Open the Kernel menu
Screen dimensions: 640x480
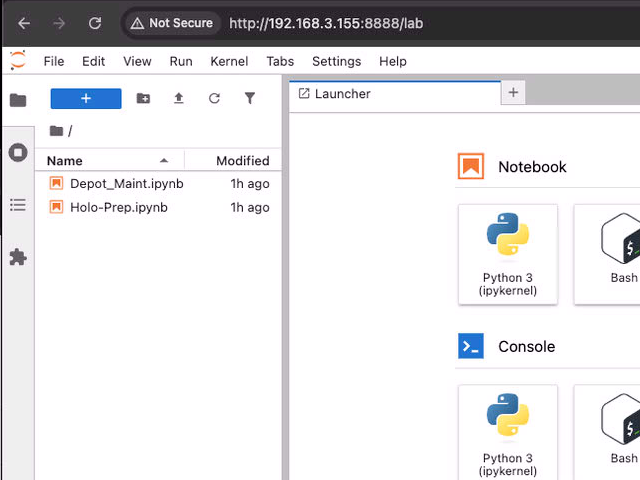pyautogui.click(x=229, y=61)
